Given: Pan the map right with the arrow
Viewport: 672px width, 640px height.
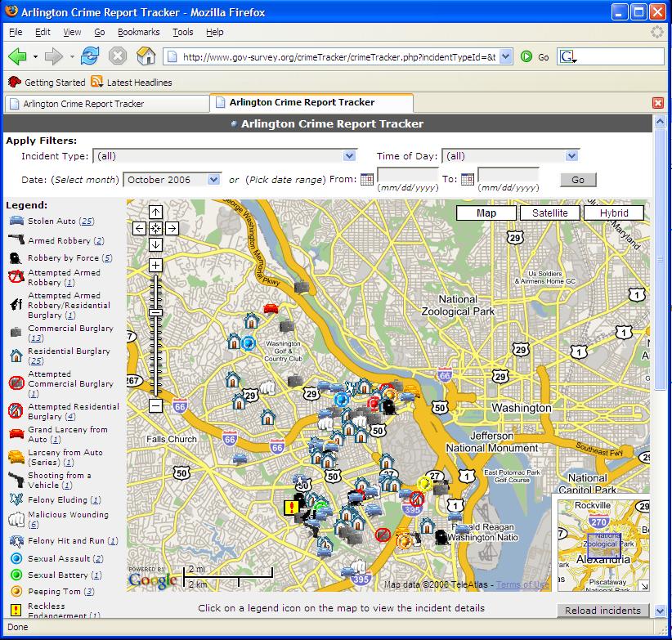Looking at the screenshot, I should (172, 228).
